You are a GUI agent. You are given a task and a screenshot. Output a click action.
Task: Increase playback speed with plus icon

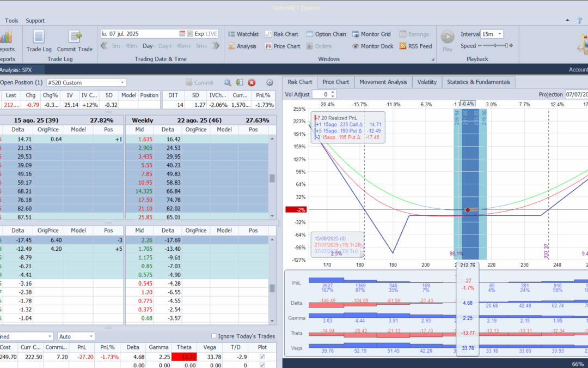click(x=511, y=46)
